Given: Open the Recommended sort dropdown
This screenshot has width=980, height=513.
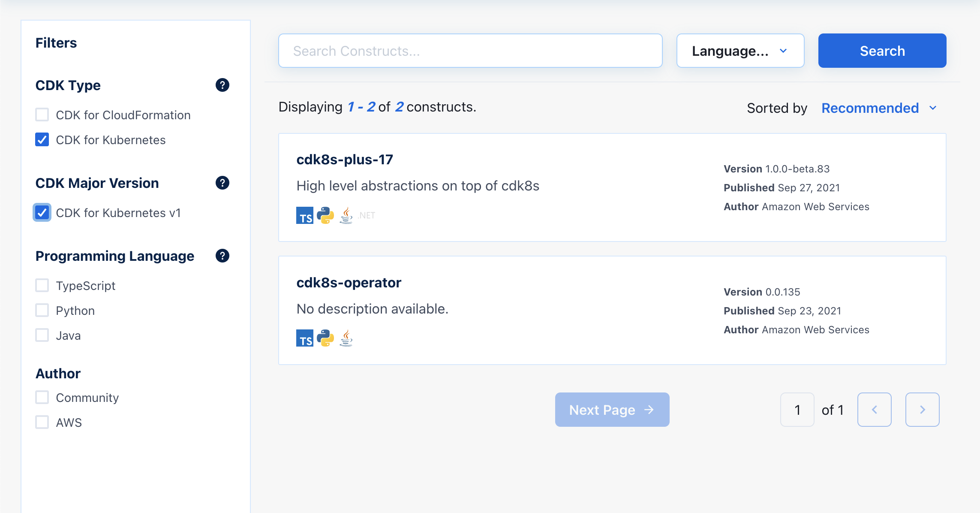Looking at the screenshot, I should (x=870, y=108).
